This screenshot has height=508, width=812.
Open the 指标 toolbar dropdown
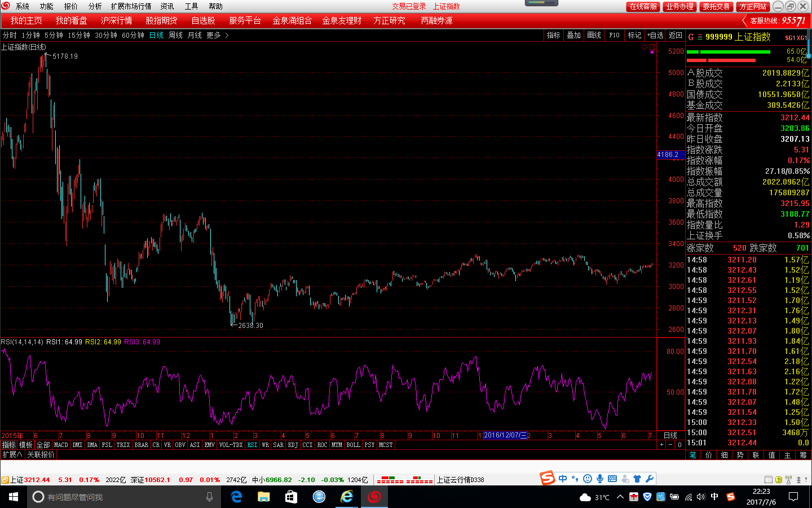(x=553, y=35)
